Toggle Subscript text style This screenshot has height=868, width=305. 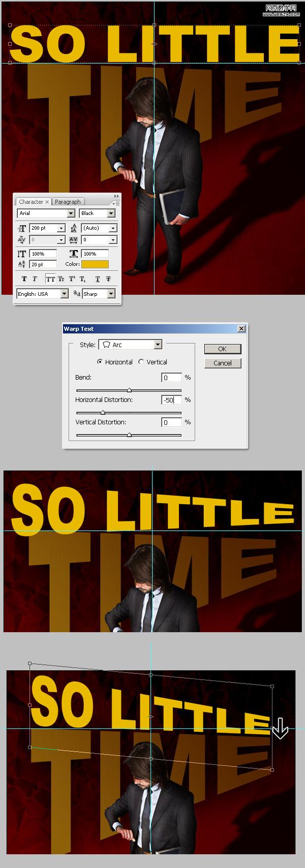(x=83, y=279)
